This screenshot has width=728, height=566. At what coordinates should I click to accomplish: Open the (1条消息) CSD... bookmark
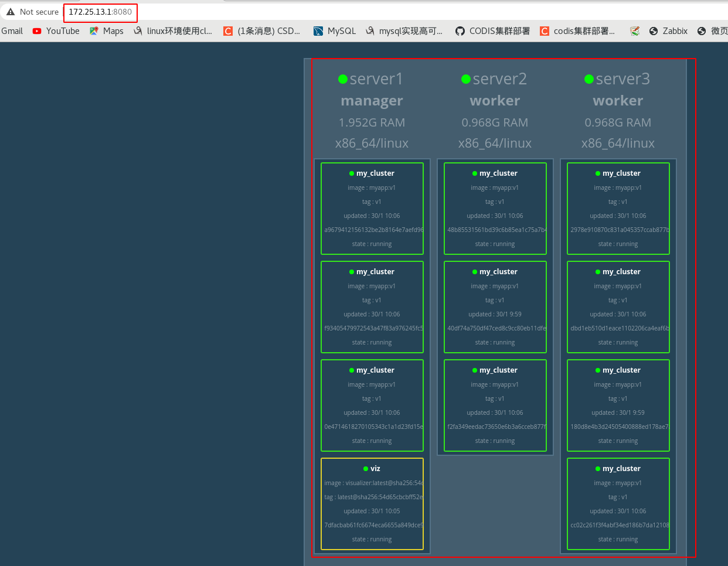261,31
